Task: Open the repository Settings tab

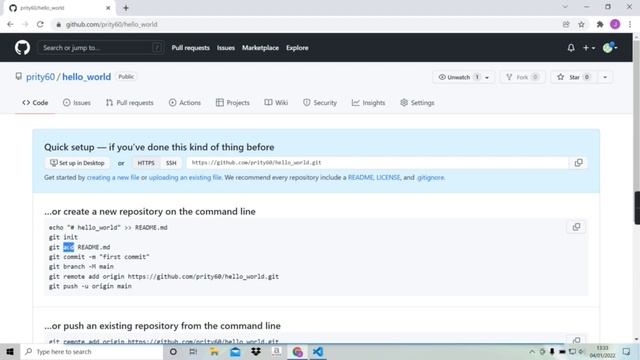Action: tap(417, 103)
